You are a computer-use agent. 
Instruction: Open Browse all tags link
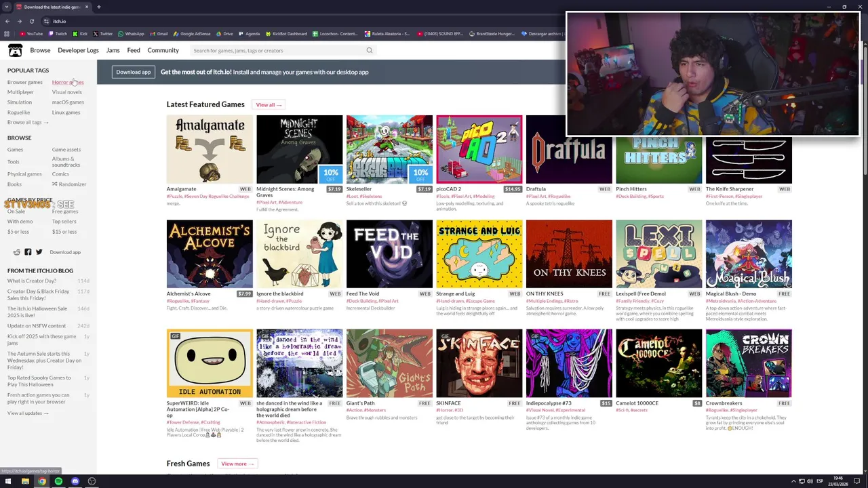(28, 122)
